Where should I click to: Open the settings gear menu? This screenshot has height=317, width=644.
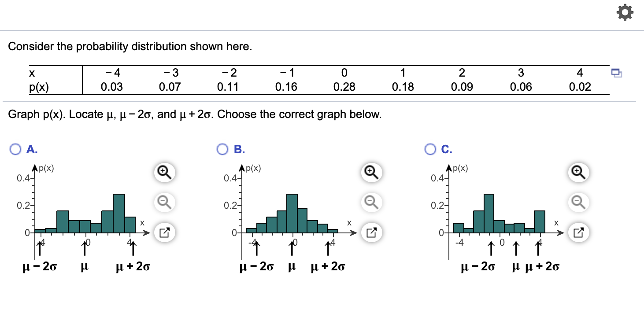tap(625, 12)
